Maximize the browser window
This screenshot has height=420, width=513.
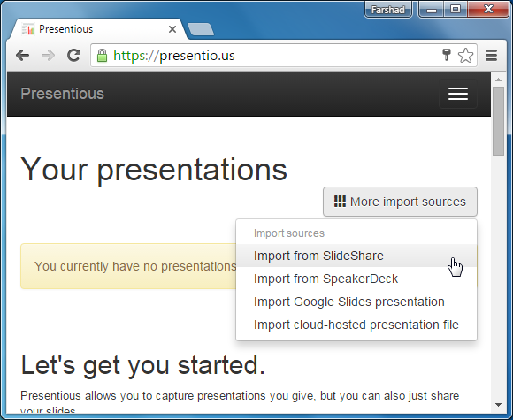pos(456,10)
